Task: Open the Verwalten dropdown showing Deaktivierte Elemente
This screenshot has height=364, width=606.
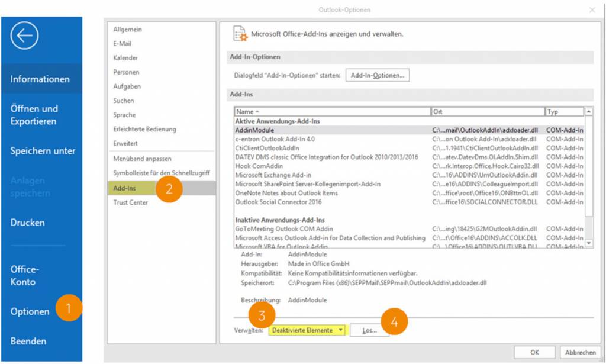Action: click(306, 330)
